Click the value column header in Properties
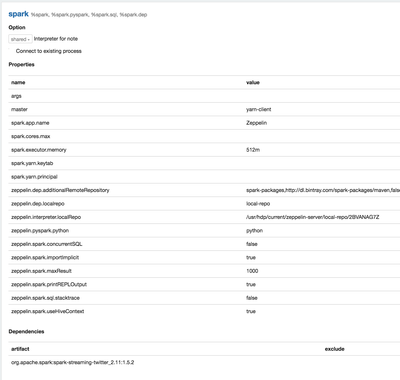This screenshot has height=380, width=400. click(x=253, y=82)
